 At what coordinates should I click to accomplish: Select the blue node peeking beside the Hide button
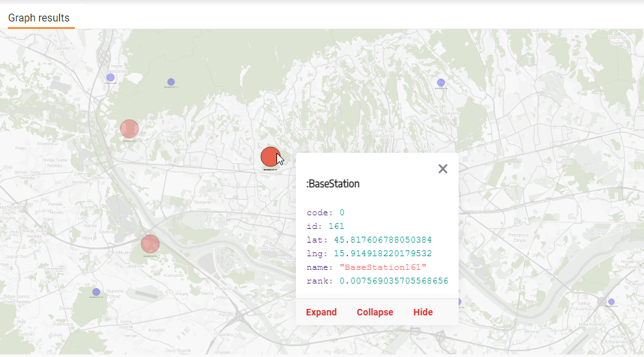click(459, 302)
